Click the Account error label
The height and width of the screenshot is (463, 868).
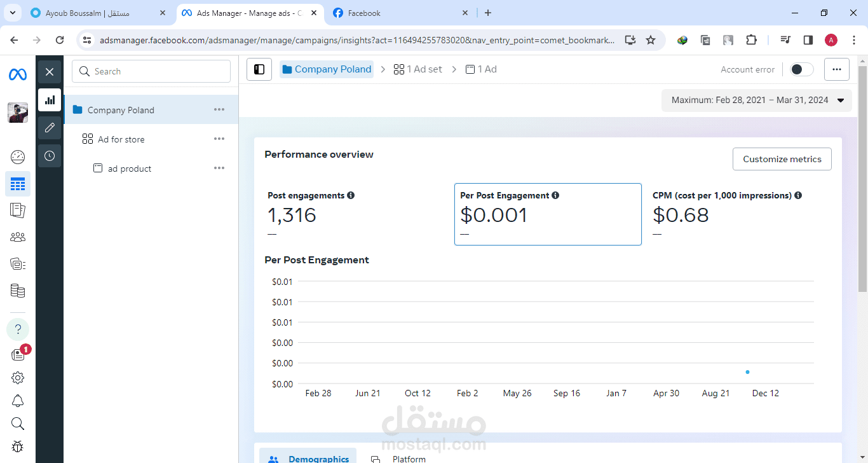747,69
